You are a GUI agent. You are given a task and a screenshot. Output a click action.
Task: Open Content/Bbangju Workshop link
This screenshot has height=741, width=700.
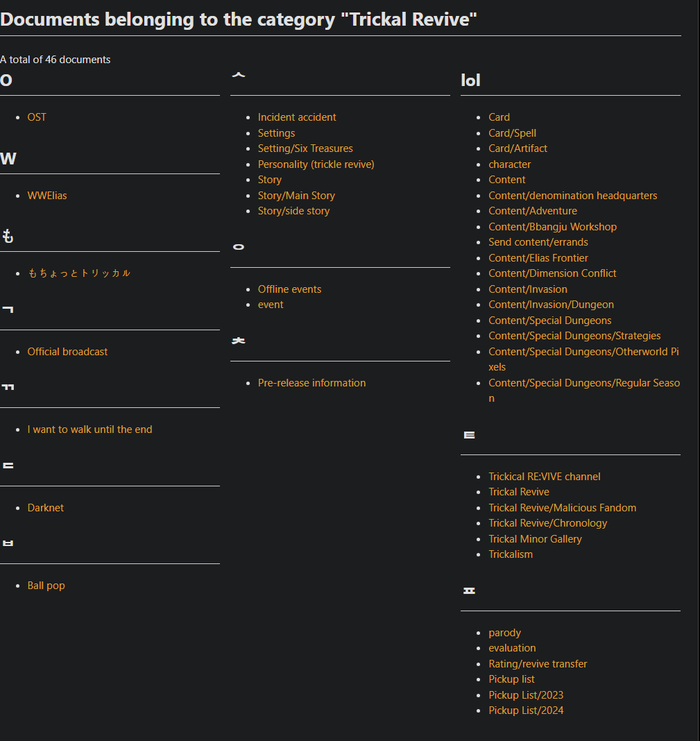(552, 227)
